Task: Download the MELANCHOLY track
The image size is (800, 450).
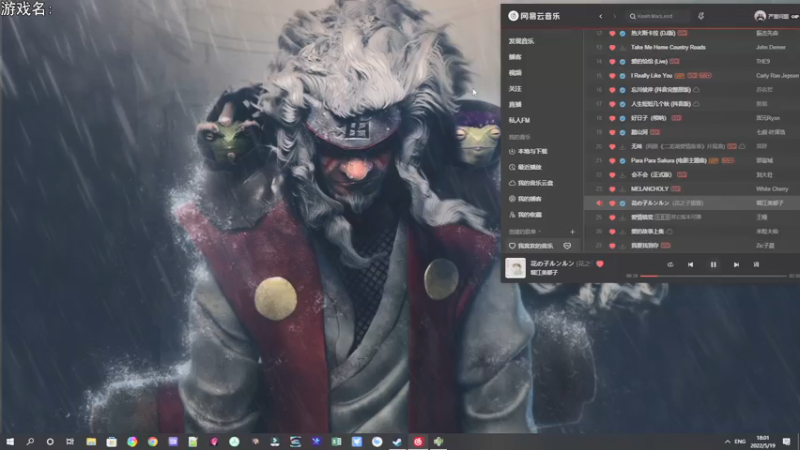Action: tap(622, 189)
